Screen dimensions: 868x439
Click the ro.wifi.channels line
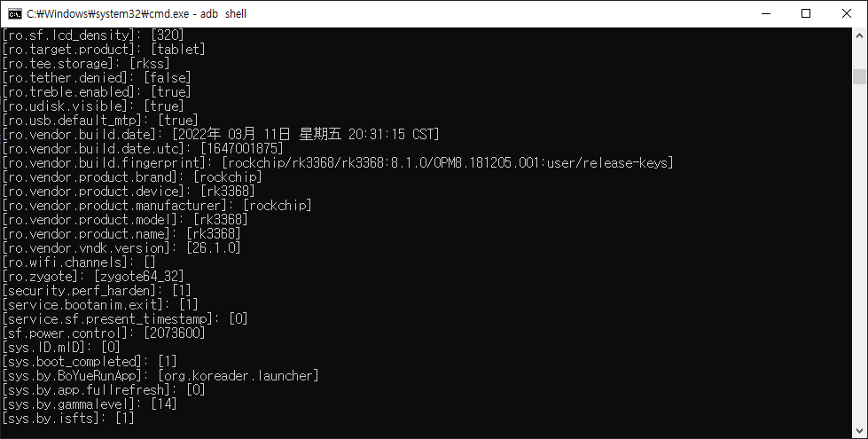[x=79, y=262]
